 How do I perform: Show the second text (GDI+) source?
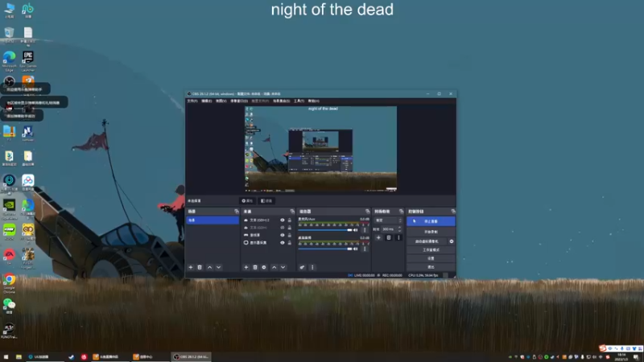point(283,228)
